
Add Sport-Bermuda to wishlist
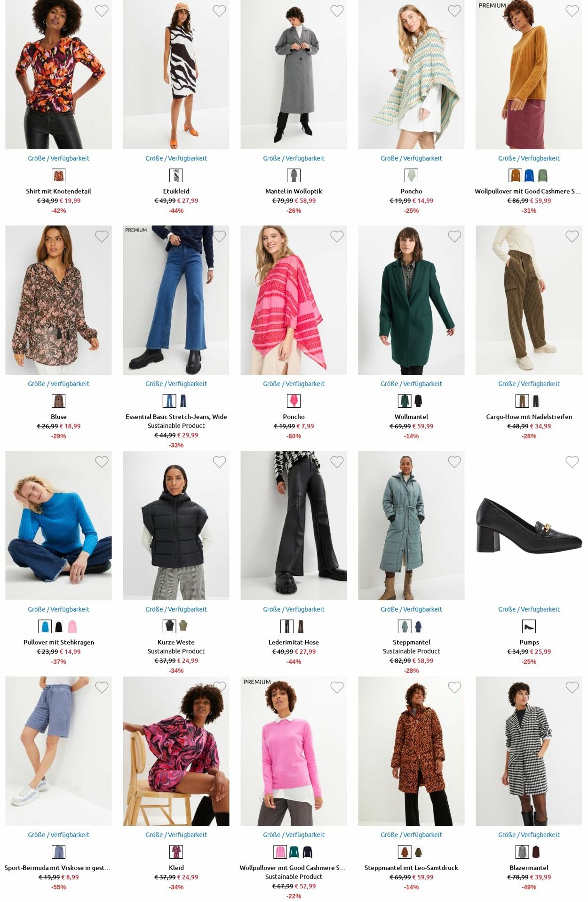pyautogui.click(x=102, y=687)
